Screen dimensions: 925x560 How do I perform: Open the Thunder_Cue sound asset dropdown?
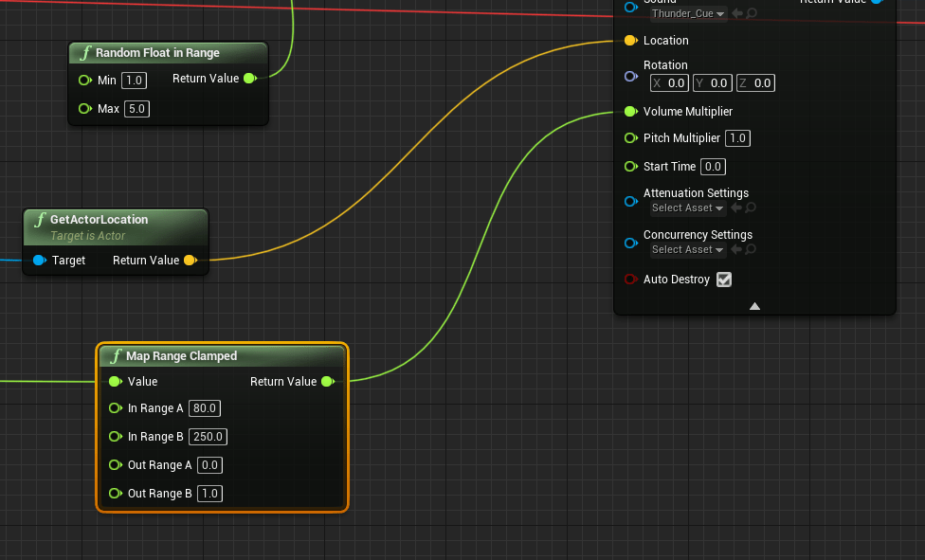coord(688,13)
